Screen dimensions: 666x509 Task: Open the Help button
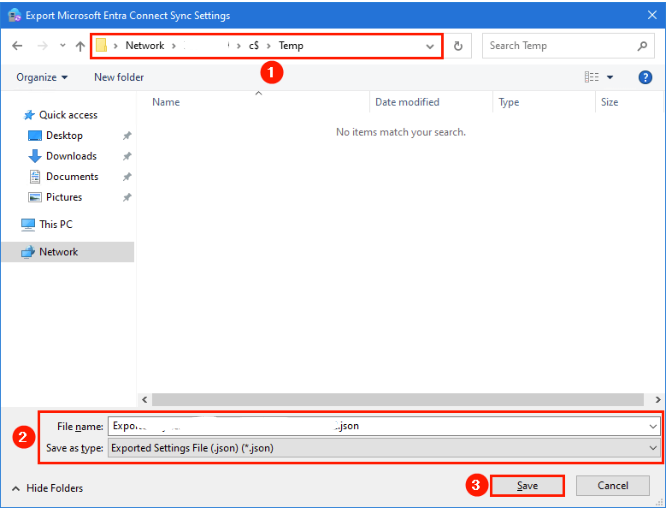[645, 77]
